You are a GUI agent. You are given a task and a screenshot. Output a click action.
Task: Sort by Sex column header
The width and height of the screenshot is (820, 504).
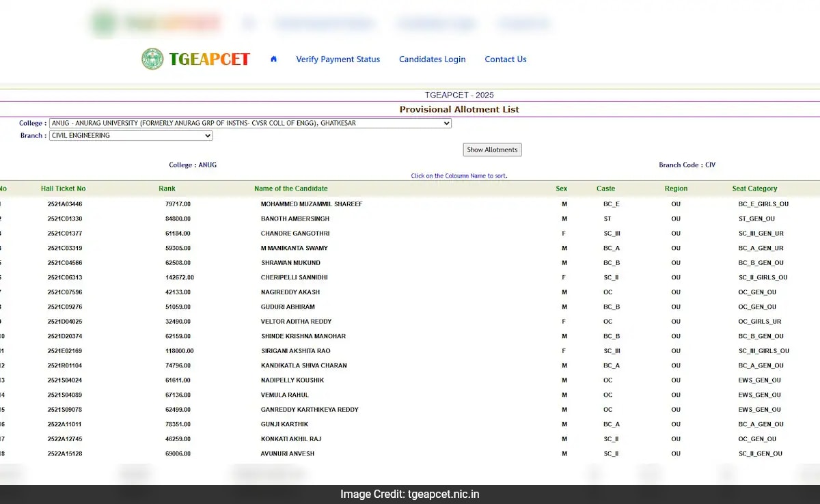(x=561, y=188)
